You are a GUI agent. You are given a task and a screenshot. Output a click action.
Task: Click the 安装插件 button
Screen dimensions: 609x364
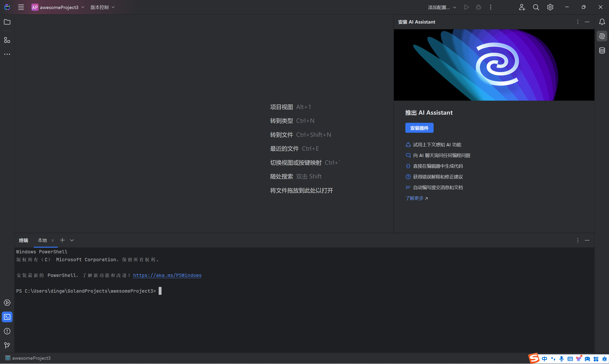pos(419,128)
